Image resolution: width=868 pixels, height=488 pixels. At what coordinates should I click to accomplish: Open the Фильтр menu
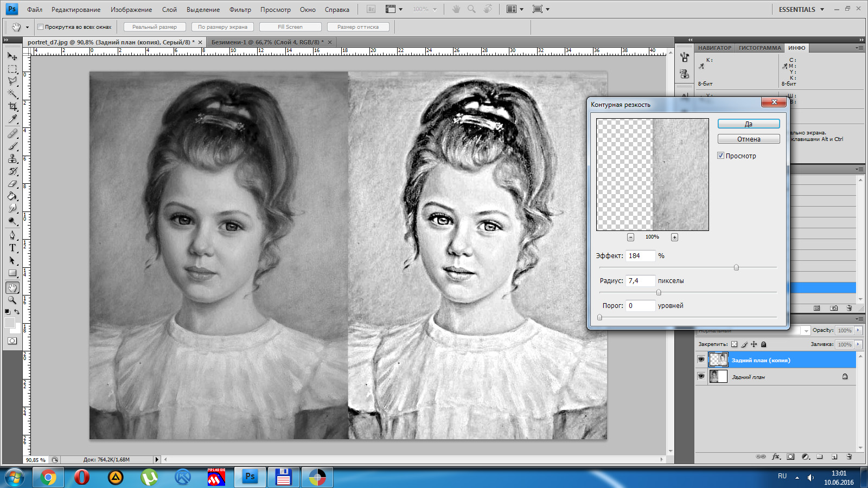[x=240, y=9]
